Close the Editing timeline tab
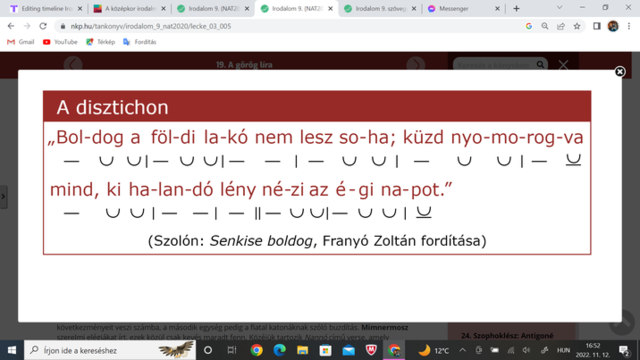Image resolution: width=640 pixels, height=360 pixels. tap(80, 9)
